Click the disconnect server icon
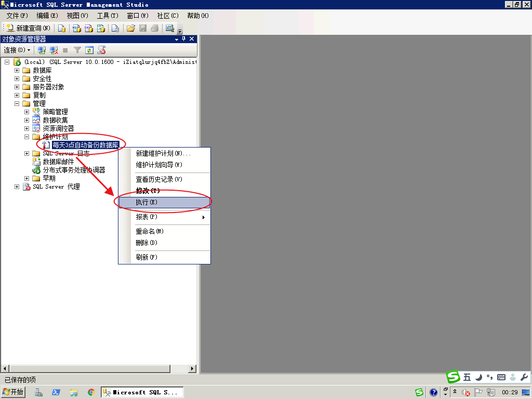 [54, 50]
